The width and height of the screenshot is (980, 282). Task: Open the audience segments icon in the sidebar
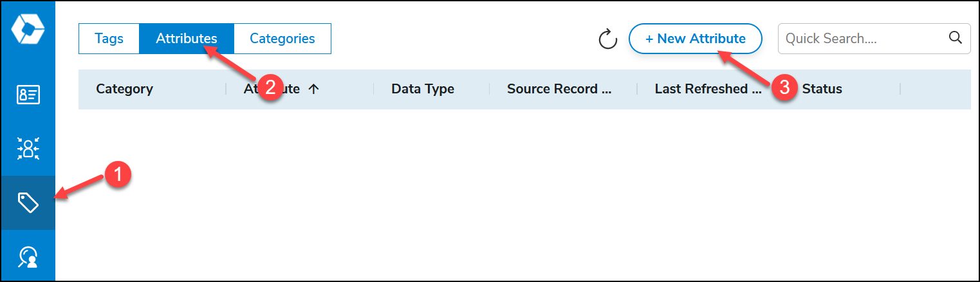point(28,149)
